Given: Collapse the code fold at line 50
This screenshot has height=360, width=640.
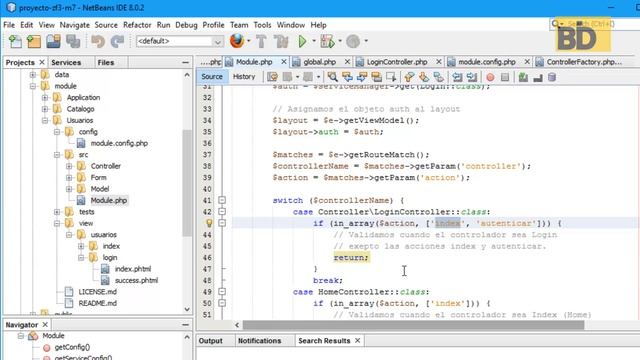Looking at the screenshot, I should tap(222, 303).
